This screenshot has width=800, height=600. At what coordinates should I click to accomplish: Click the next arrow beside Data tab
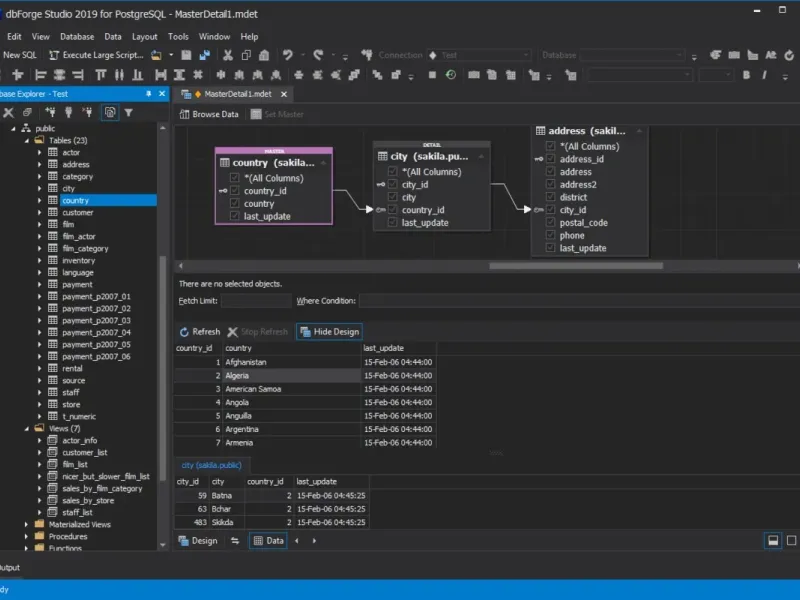pyautogui.click(x=314, y=541)
